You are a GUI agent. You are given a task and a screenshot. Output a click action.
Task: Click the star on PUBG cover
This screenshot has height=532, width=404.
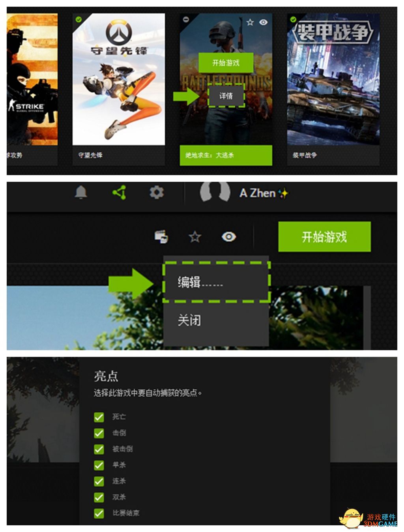coord(250,22)
